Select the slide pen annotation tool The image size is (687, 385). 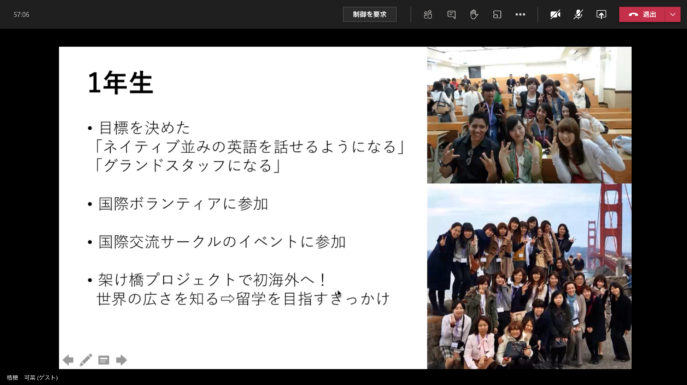[86, 360]
